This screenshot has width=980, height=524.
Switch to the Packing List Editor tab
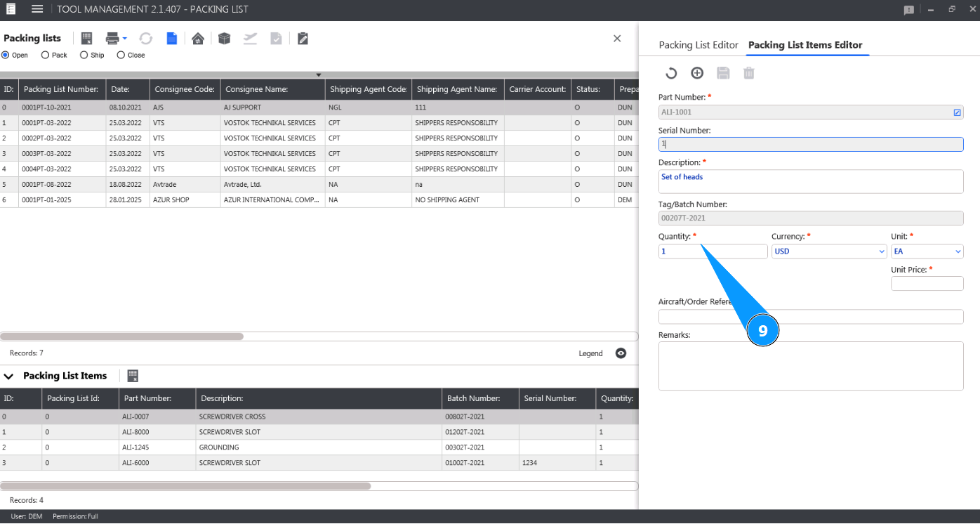click(x=698, y=45)
